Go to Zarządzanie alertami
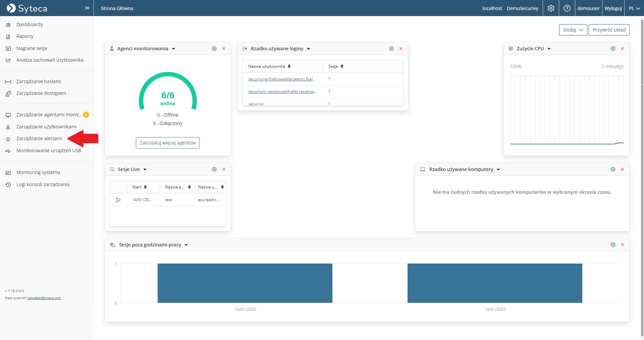The image size is (644, 340). pos(39,138)
